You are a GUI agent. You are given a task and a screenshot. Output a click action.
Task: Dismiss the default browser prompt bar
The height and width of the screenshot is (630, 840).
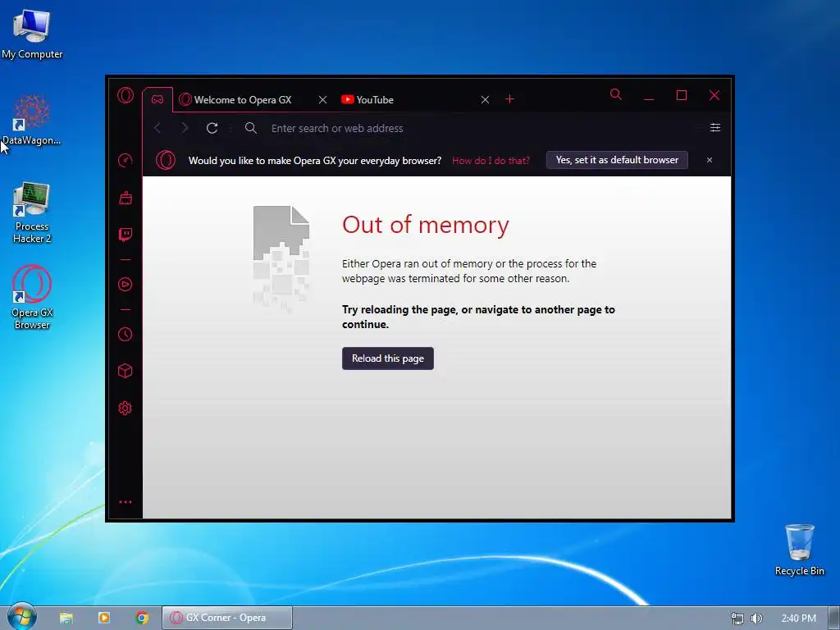[x=710, y=160]
